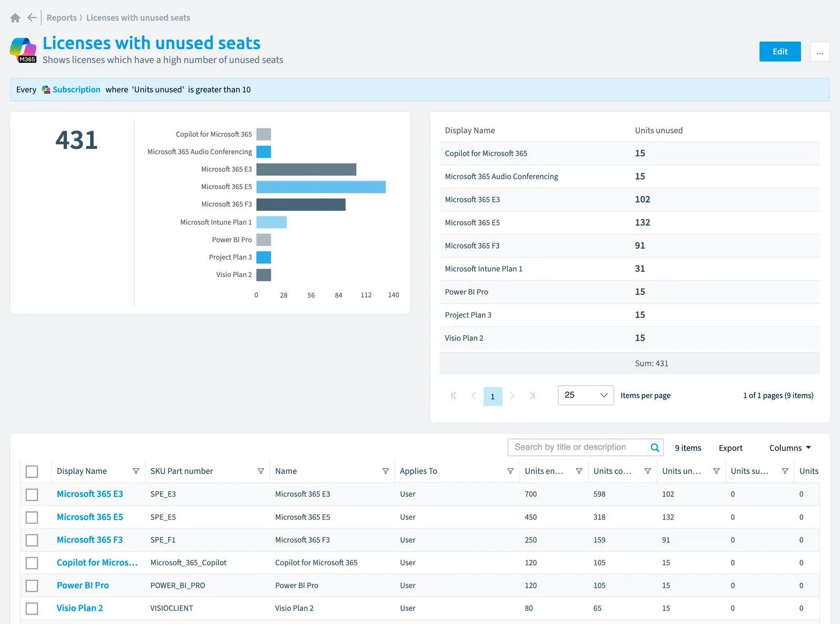840x624 pixels.
Task: Click the search magnifier icon
Action: click(655, 448)
